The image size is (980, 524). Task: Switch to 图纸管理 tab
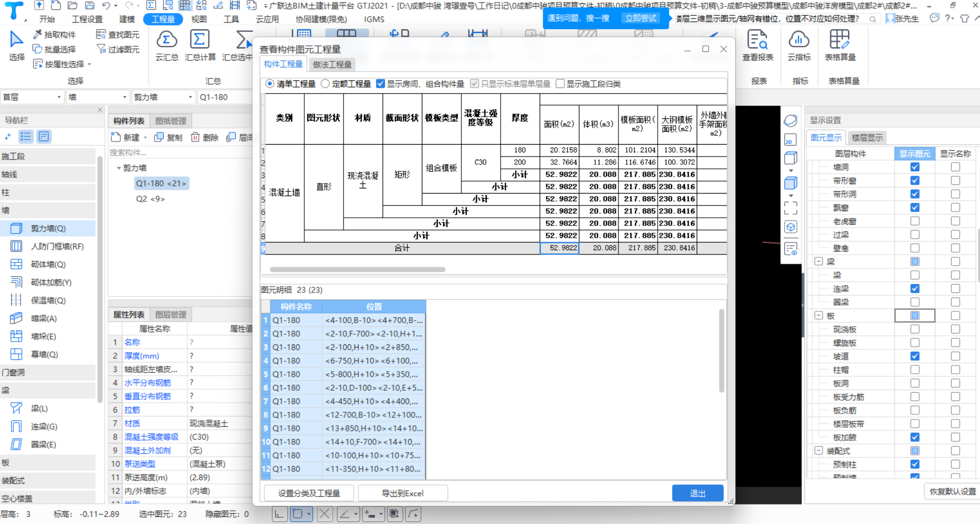170,121
